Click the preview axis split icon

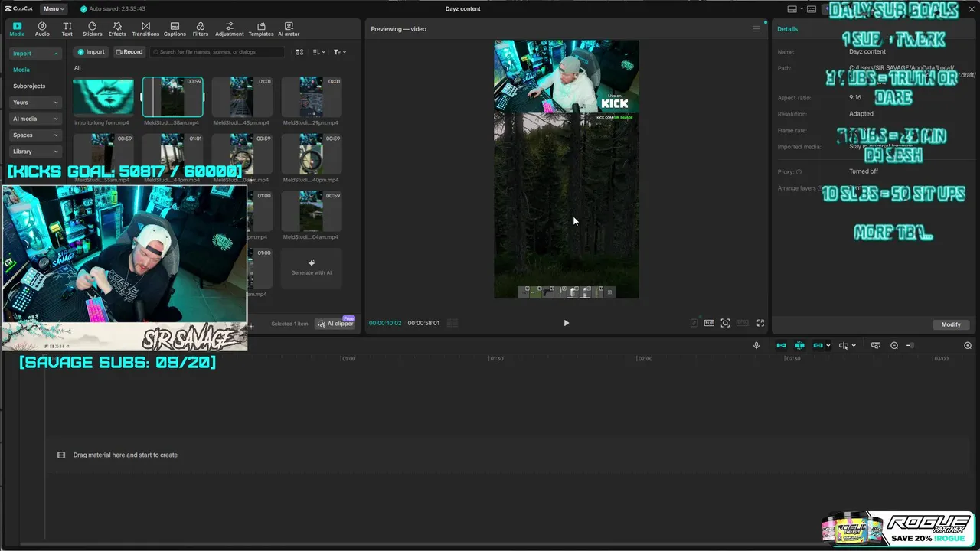point(843,345)
